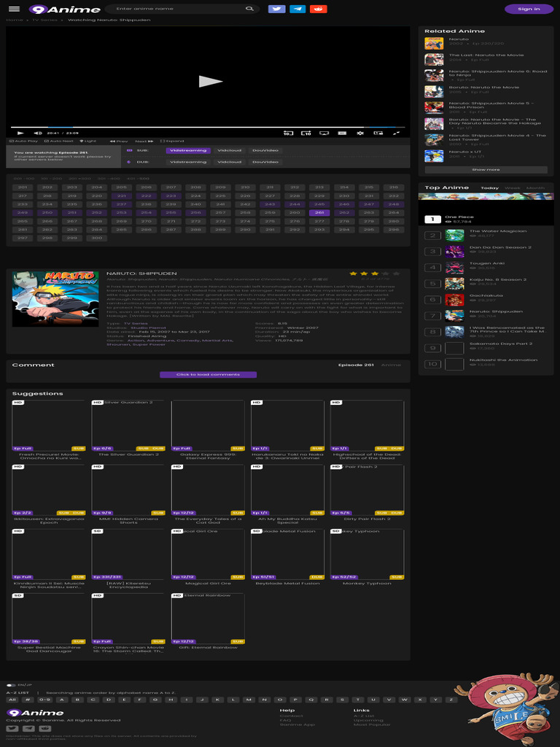Open footer Reddit icon
Screen dimensions: 560x747
[x=44, y=729]
